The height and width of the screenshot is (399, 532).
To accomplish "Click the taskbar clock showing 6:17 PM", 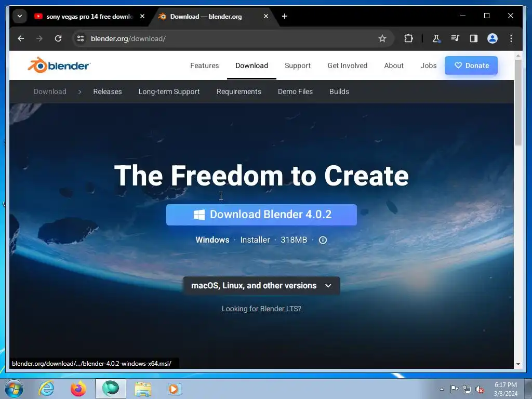I will pyautogui.click(x=506, y=389).
